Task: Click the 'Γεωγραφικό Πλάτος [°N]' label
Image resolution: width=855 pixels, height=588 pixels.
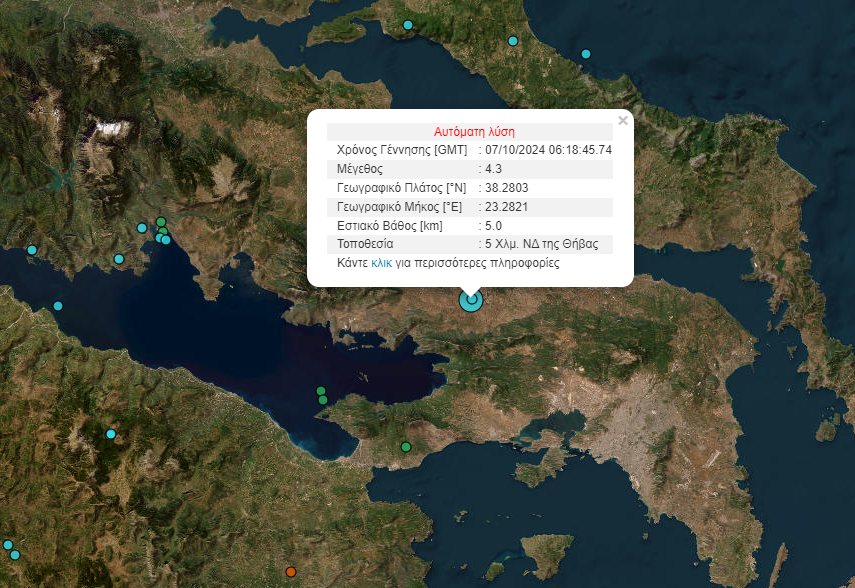Action: [x=401, y=188]
